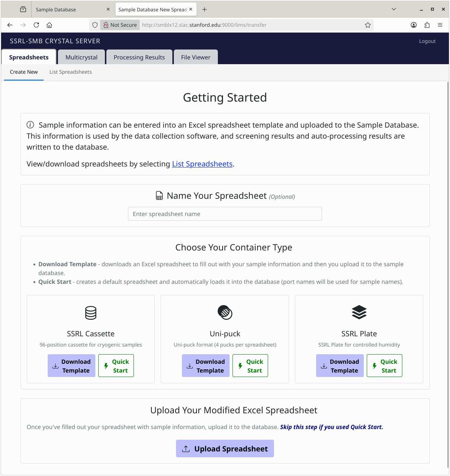Click the Uni-puck circular icon

(225, 312)
